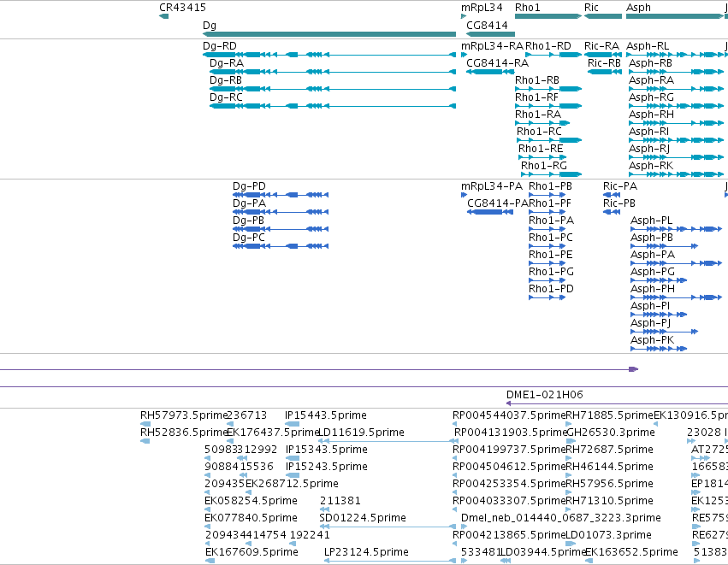Select the Rho1-RD transcript label

(547, 46)
